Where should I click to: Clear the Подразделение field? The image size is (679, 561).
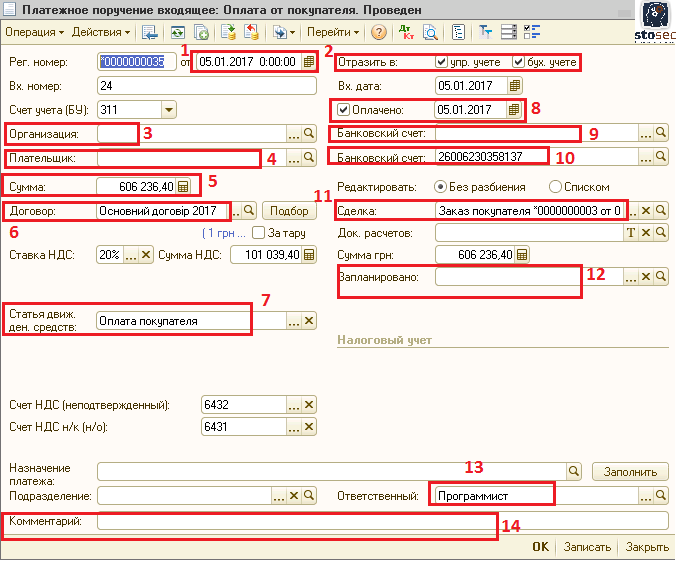click(294, 496)
